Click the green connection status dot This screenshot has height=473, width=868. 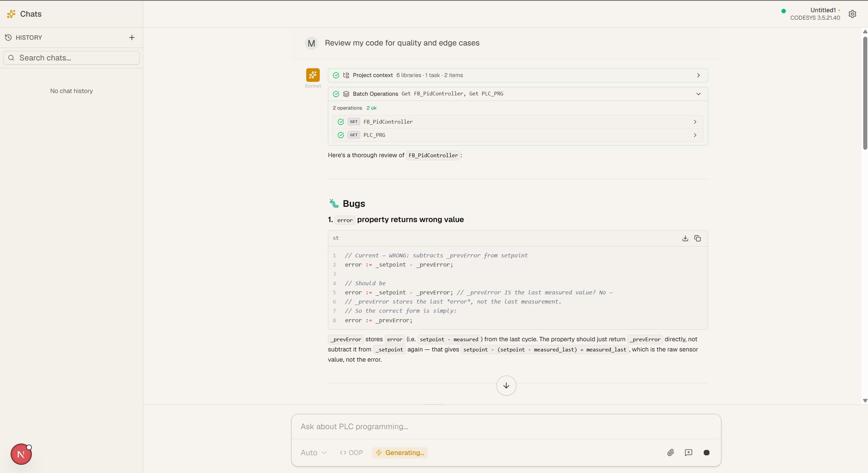coord(783,11)
